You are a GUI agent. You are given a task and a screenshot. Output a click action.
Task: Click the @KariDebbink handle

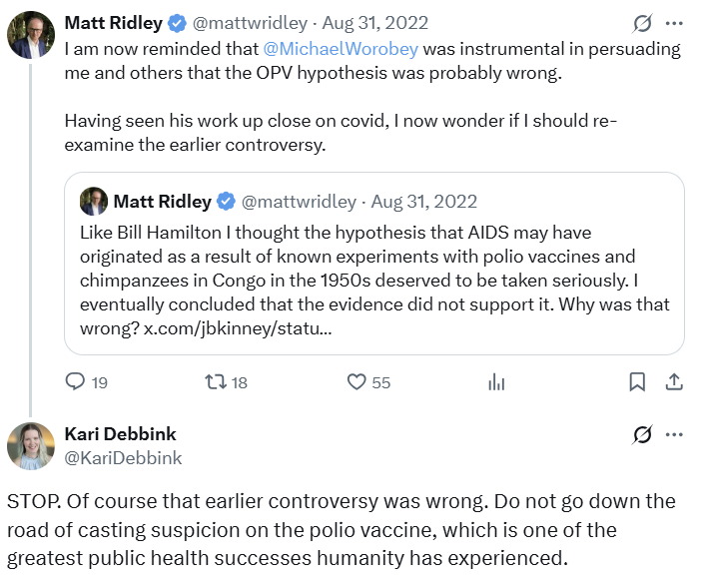(123, 457)
